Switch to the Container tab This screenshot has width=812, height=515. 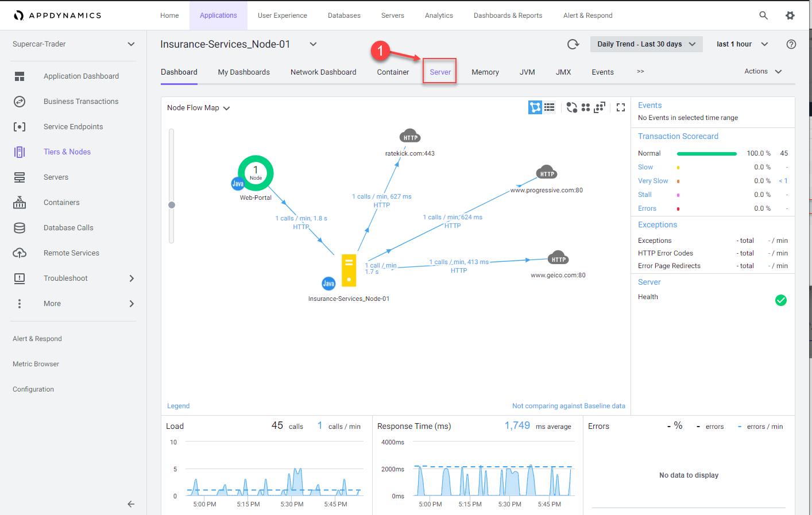(393, 72)
